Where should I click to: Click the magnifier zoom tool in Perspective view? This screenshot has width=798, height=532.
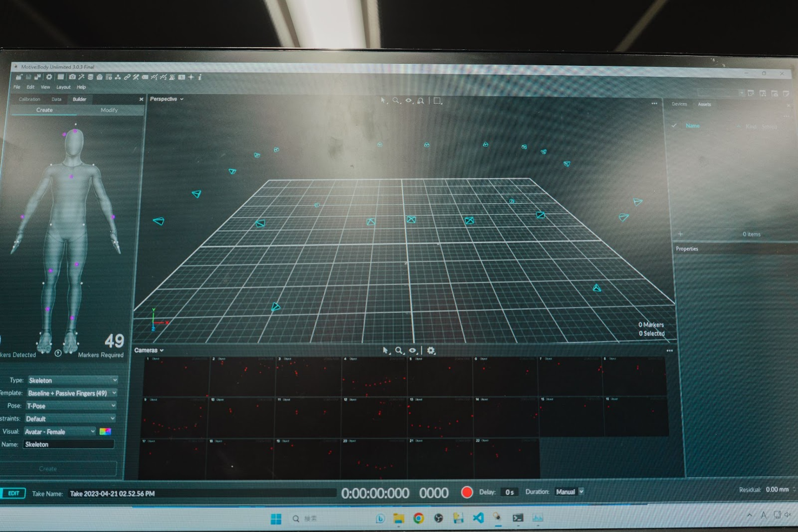point(396,101)
